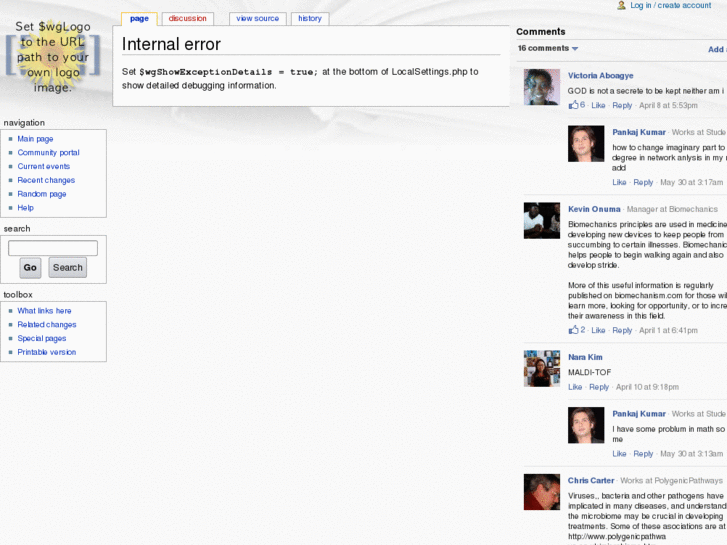
Task: Click thumbs-up icon on Victoria Aboagye's comment
Action: tap(574, 105)
